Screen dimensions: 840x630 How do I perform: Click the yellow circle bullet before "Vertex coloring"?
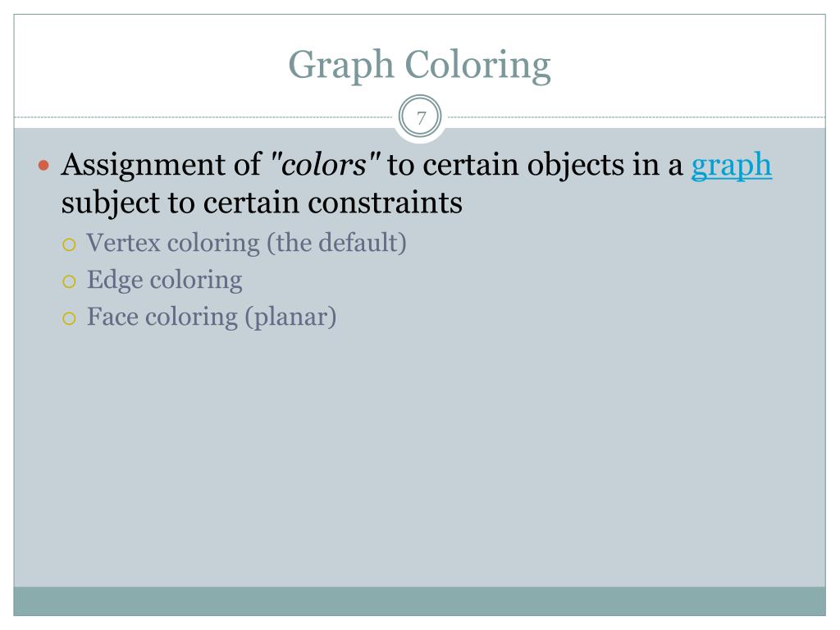[69, 245]
